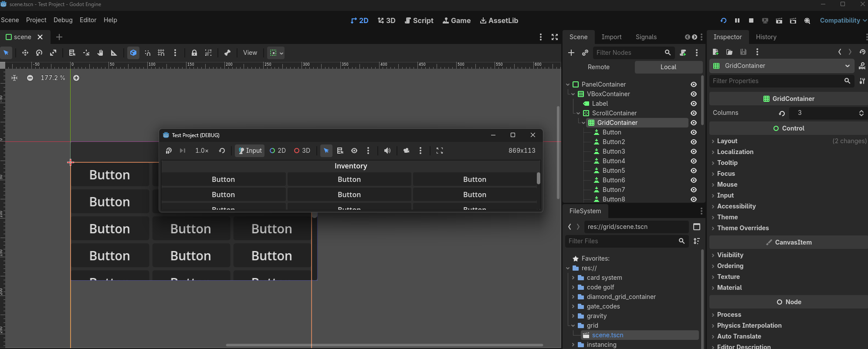The image size is (868, 349).
Task: Switch to the Signals tab
Action: click(646, 37)
